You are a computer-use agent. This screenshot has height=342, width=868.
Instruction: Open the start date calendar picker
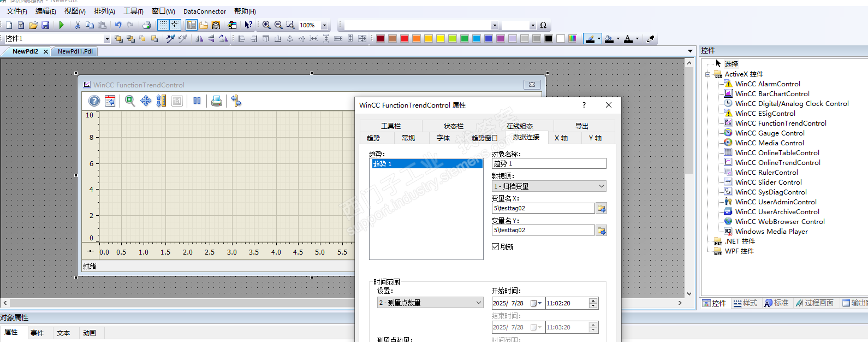[536, 303]
